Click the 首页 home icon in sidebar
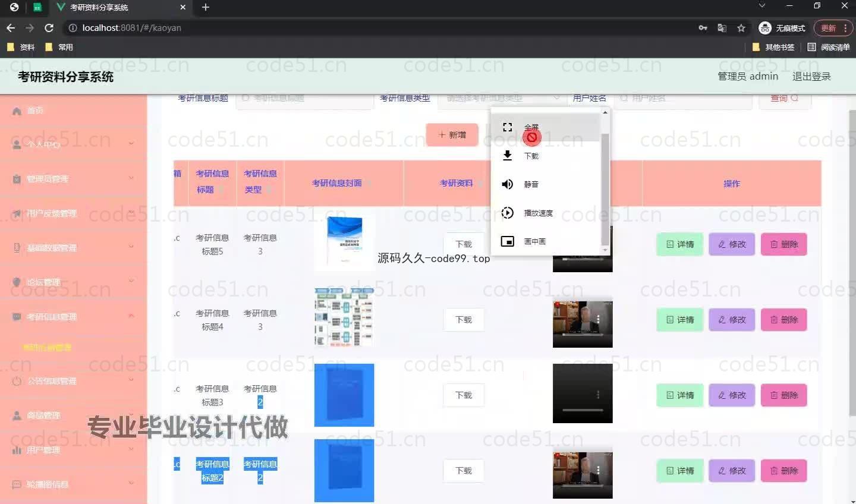 pos(17,111)
